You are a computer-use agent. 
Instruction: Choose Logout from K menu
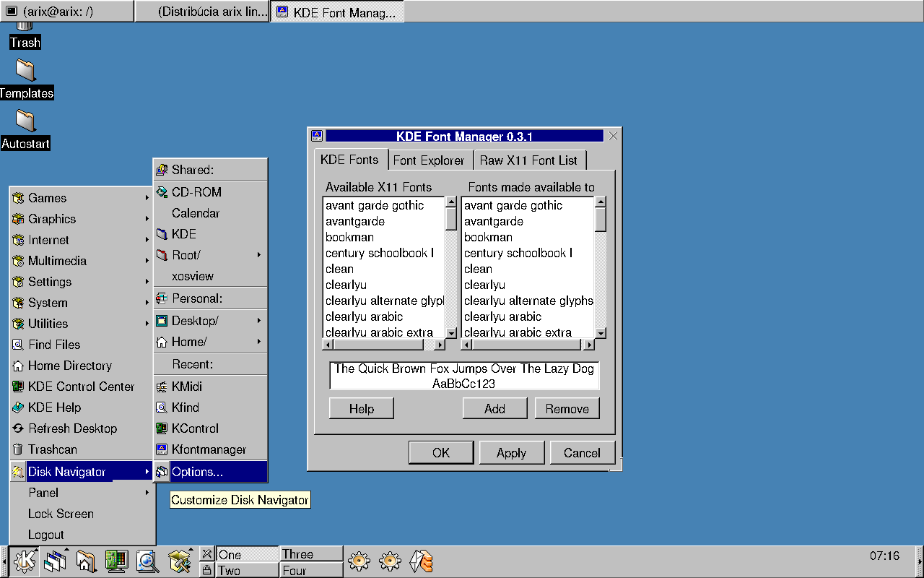pos(82,535)
